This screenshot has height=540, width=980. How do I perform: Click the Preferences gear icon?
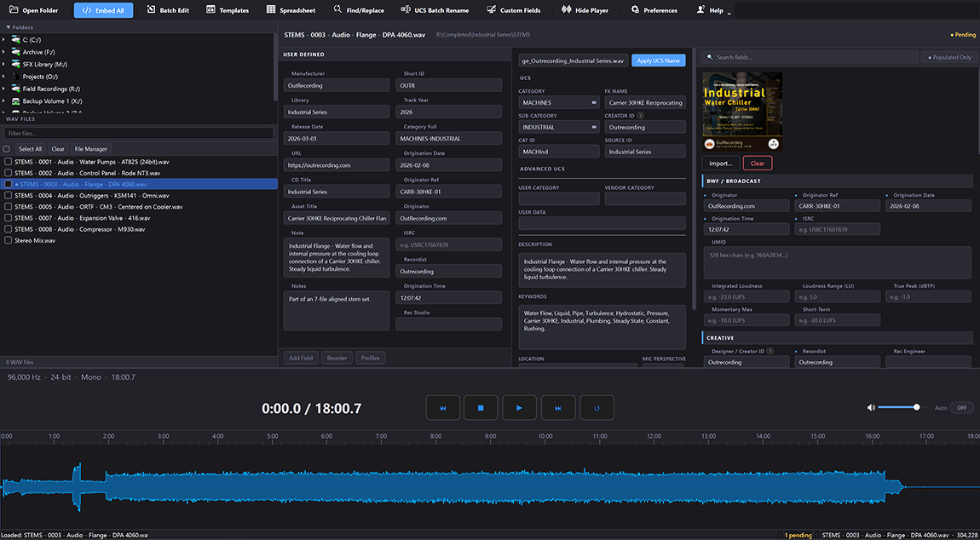pyautogui.click(x=635, y=10)
